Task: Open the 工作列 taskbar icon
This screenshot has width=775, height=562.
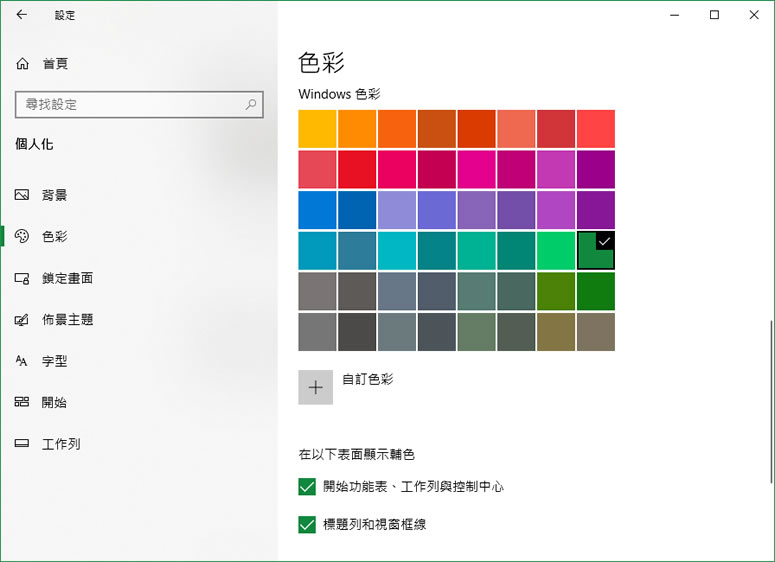Action: pyautogui.click(x=22, y=444)
